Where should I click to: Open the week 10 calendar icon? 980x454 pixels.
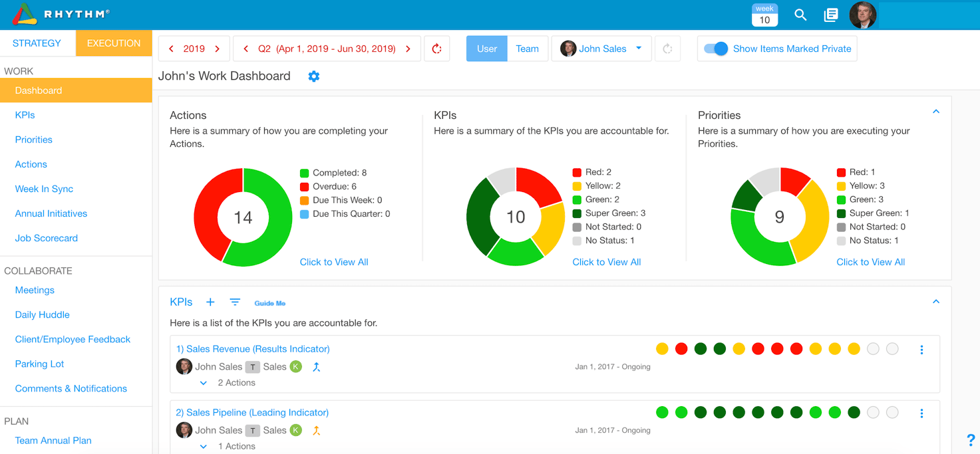(764, 15)
